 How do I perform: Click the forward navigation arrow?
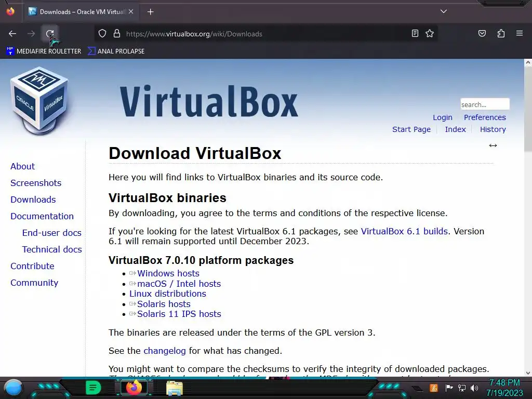(31, 34)
